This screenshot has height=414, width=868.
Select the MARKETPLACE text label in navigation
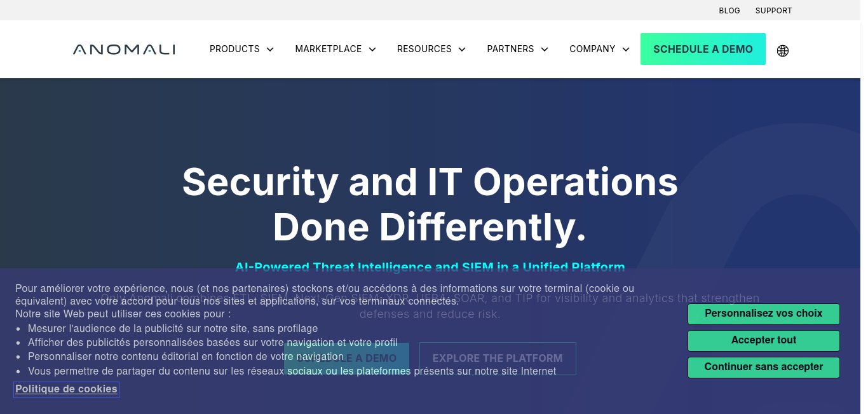pyautogui.click(x=329, y=49)
